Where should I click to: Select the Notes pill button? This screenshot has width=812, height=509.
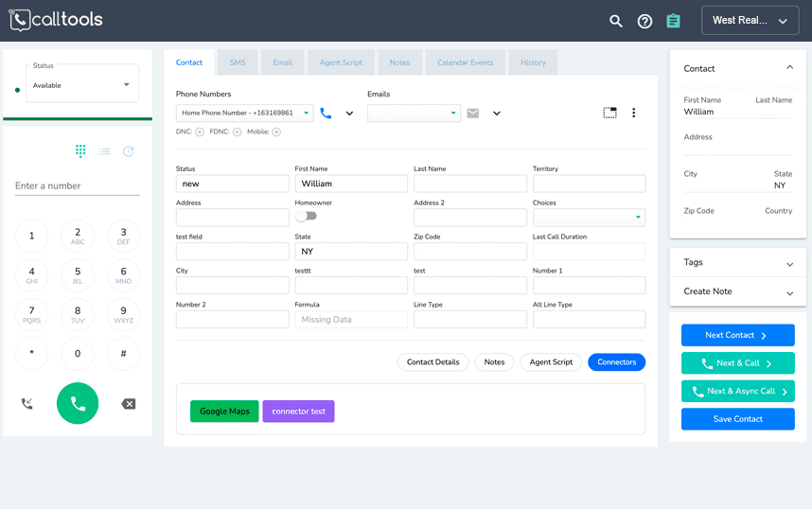[495, 362]
